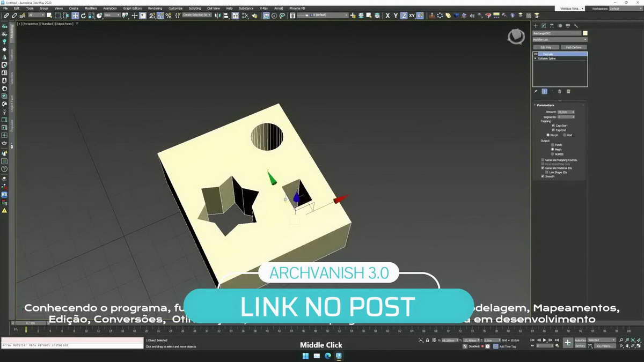Open the Workspaces Default dropdown
The width and height of the screenshot is (644, 362).
[x=625, y=9]
